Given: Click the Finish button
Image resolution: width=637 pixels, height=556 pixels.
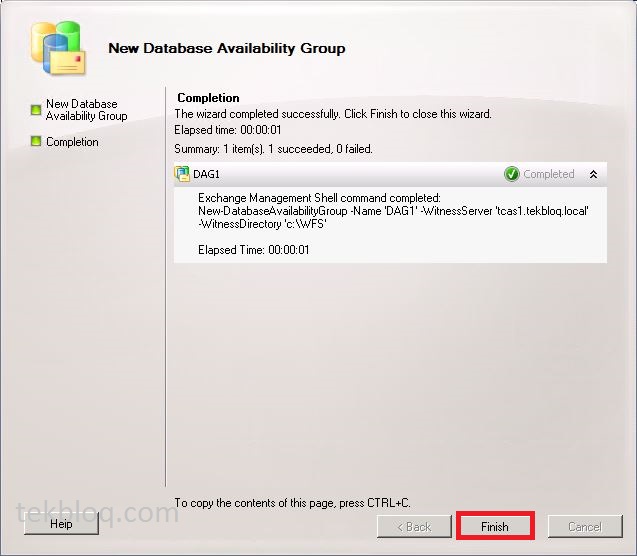Looking at the screenshot, I should [495, 526].
